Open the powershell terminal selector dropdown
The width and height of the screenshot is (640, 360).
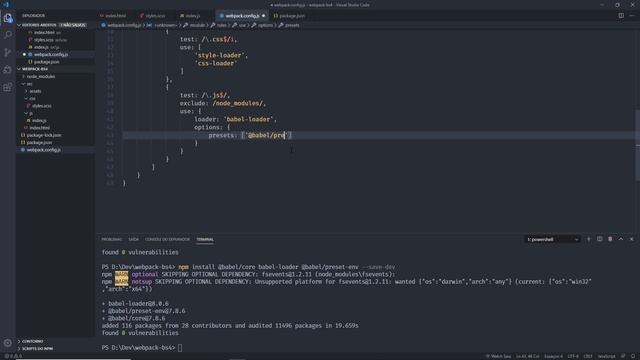(552, 240)
